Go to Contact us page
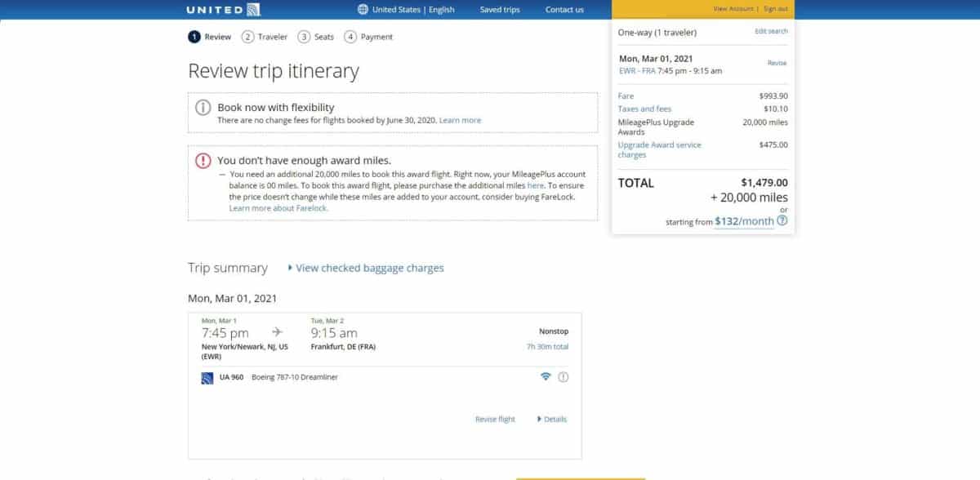980x480 pixels. click(564, 10)
